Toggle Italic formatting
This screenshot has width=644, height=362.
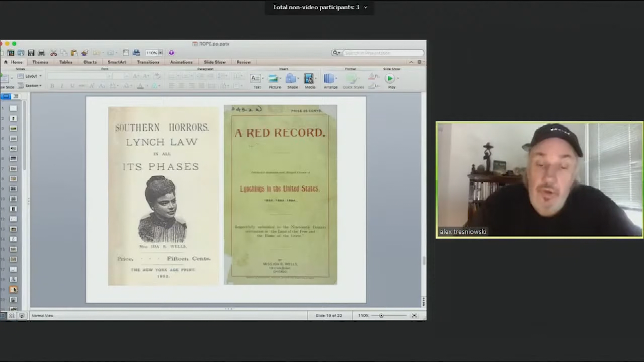62,86
